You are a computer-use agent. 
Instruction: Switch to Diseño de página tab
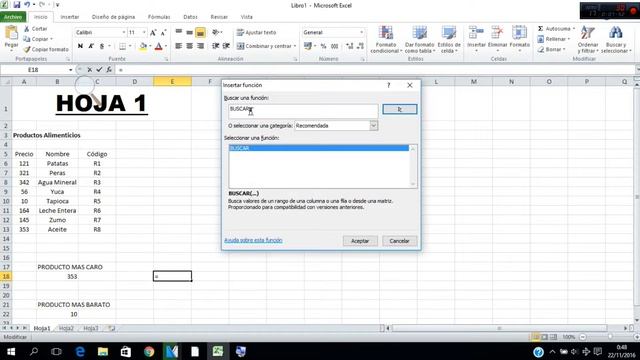click(x=113, y=17)
